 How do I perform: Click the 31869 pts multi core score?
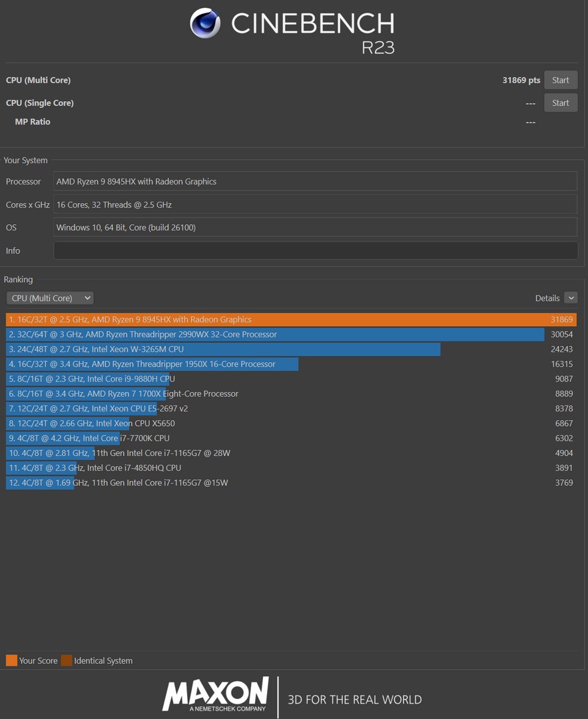tap(521, 81)
